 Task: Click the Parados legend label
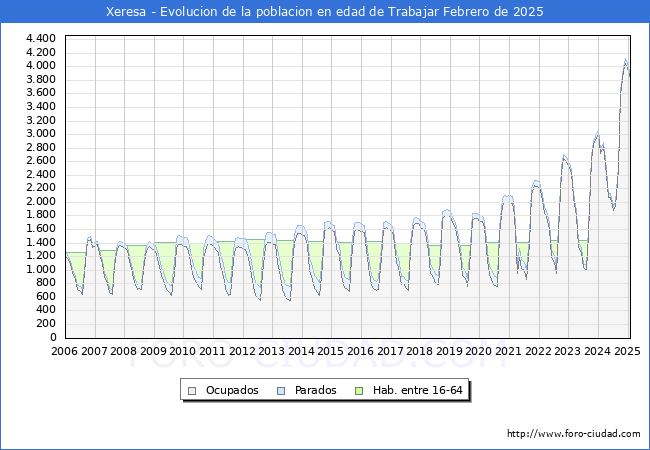coord(315,390)
